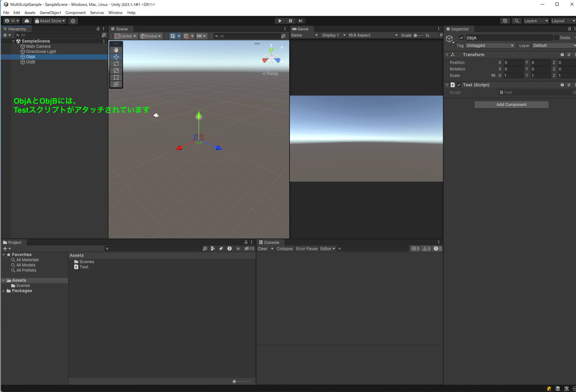Open Unity Cloud services
The height and width of the screenshot is (392, 576).
coord(27,21)
